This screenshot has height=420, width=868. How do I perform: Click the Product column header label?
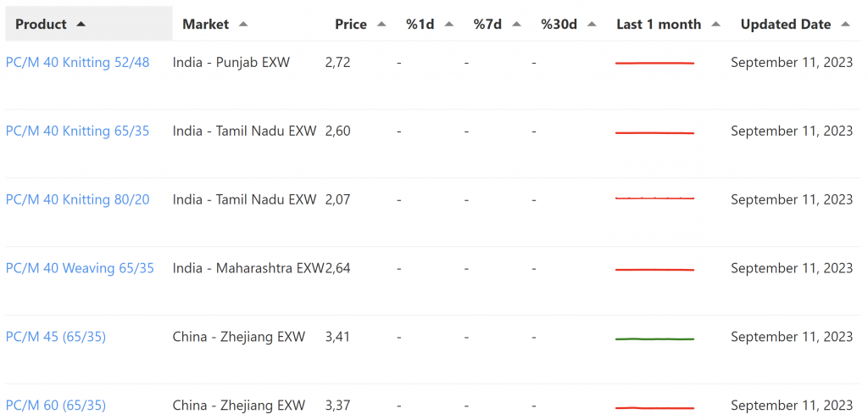41,25
